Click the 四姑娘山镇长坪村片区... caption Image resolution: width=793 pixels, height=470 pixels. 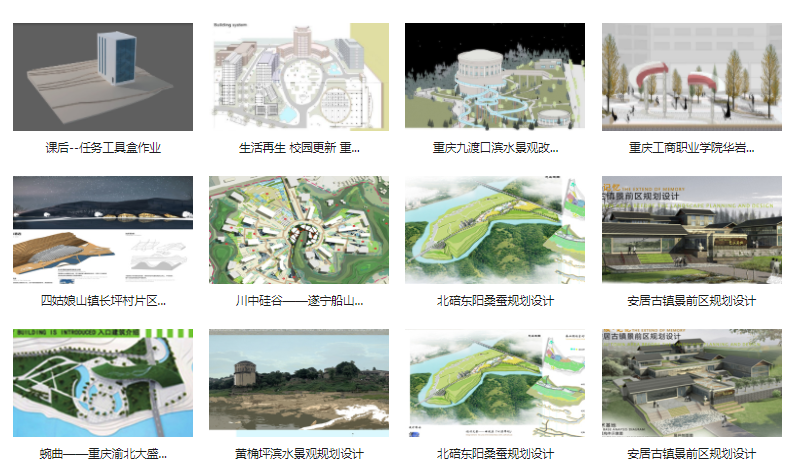coord(103,300)
